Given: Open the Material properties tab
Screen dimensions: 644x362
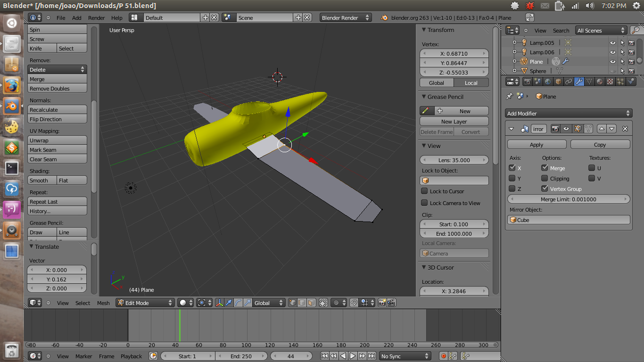Looking at the screenshot, I should pyautogui.click(x=600, y=82).
